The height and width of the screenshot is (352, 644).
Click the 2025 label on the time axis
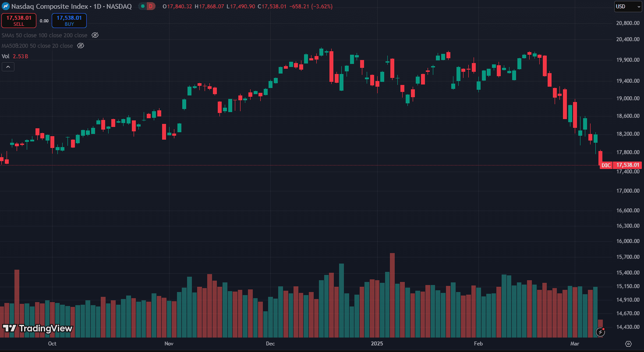(377, 344)
